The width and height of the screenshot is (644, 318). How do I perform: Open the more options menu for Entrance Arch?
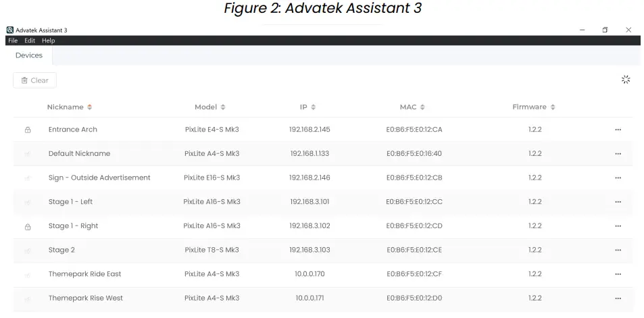tap(618, 130)
